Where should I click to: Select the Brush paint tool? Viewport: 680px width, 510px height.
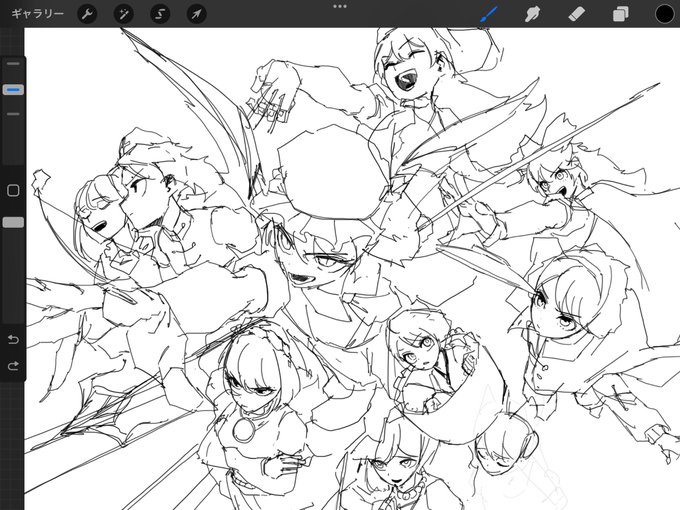[x=489, y=14]
